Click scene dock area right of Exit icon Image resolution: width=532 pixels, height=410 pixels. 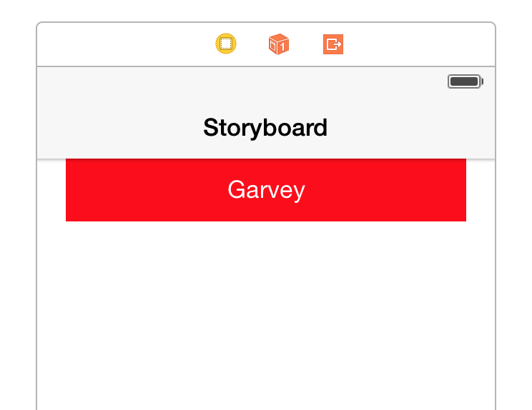click(x=422, y=44)
